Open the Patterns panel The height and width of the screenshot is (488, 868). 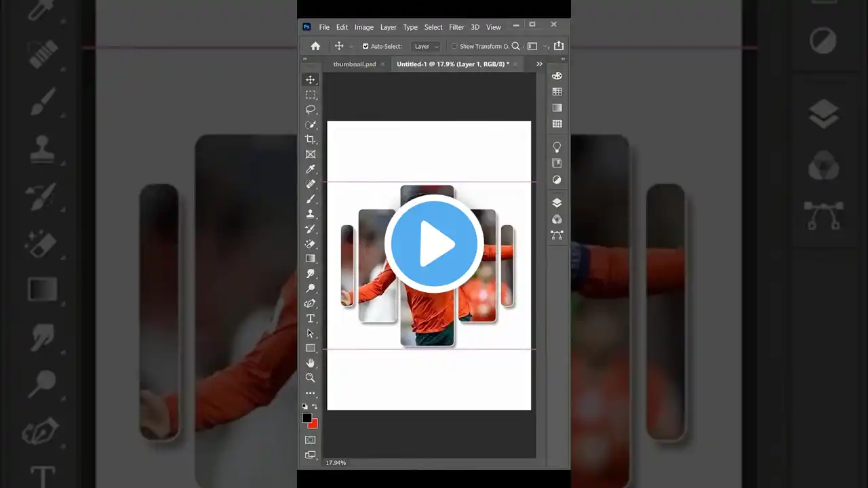pyautogui.click(x=557, y=124)
